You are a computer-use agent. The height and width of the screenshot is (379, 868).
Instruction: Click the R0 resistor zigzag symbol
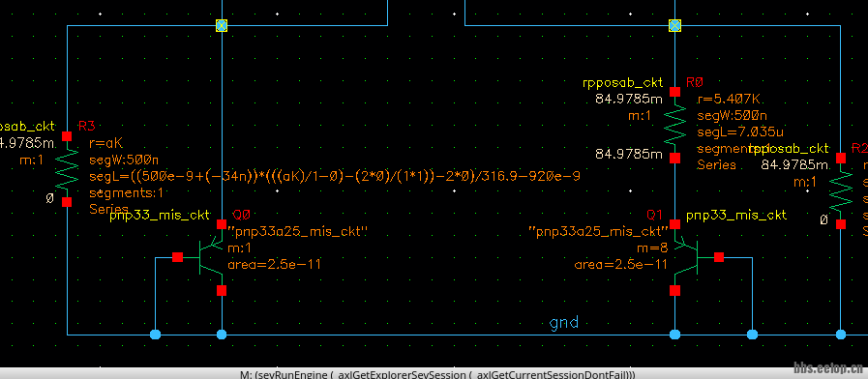point(674,125)
